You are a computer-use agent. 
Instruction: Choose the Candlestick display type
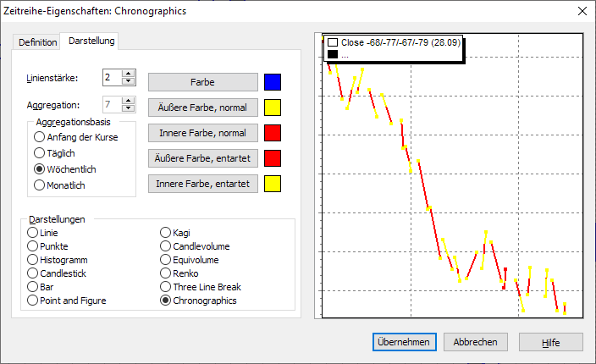[33, 273]
